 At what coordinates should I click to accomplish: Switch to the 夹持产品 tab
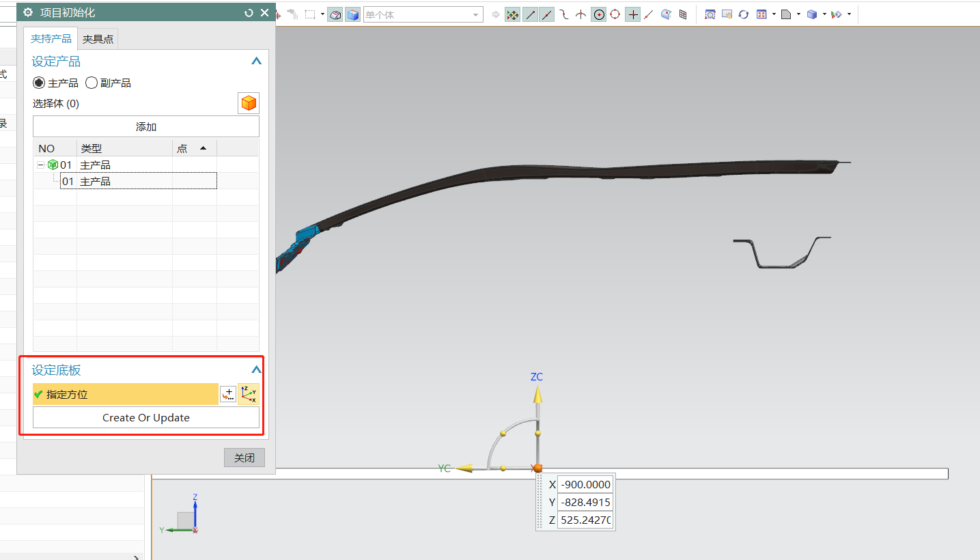coord(51,39)
